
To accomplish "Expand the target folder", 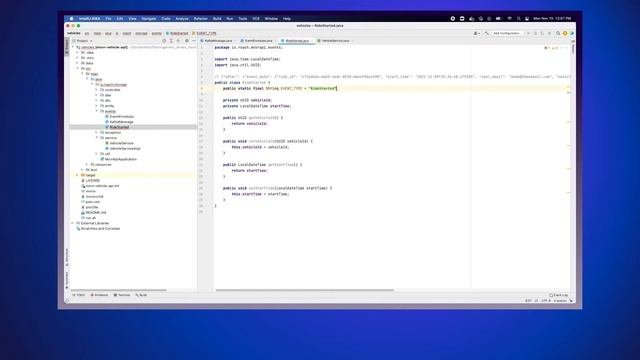I will [78, 175].
